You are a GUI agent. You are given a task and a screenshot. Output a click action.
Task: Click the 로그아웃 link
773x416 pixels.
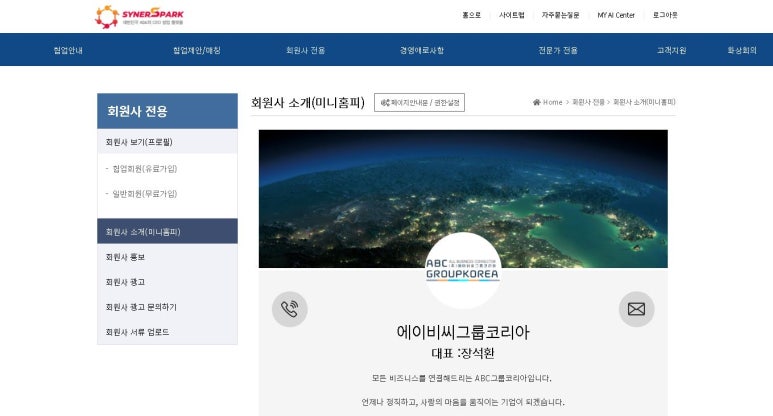pyautogui.click(x=665, y=15)
